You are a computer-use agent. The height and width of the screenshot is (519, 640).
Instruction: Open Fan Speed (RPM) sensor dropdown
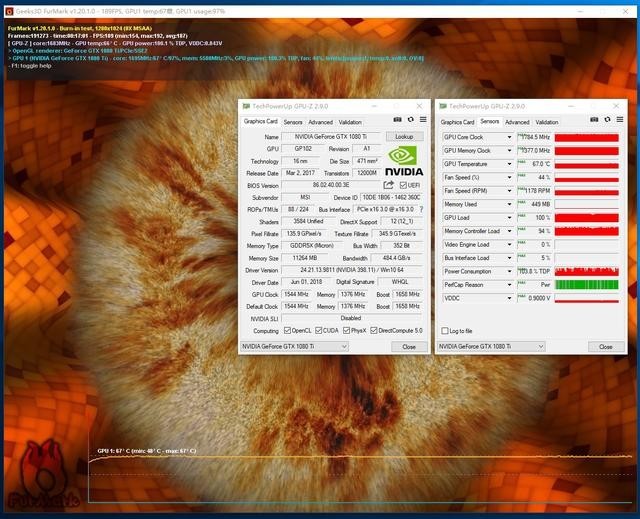(x=509, y=191)
